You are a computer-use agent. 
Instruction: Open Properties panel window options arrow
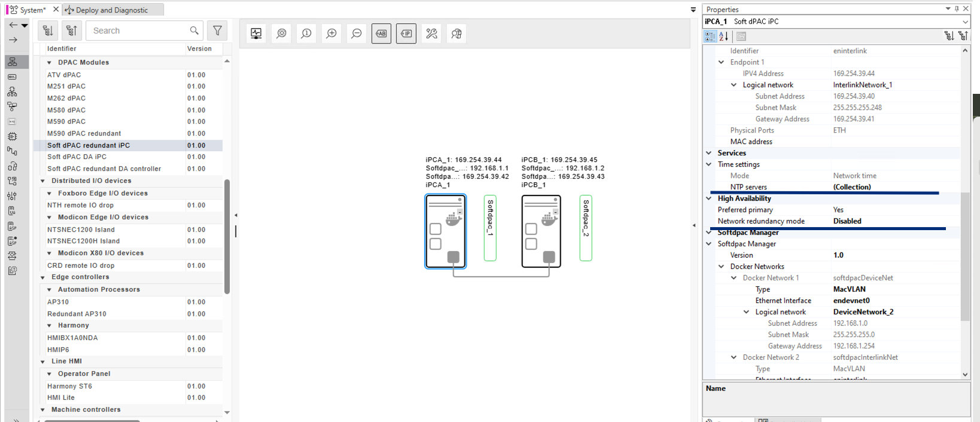948,9
